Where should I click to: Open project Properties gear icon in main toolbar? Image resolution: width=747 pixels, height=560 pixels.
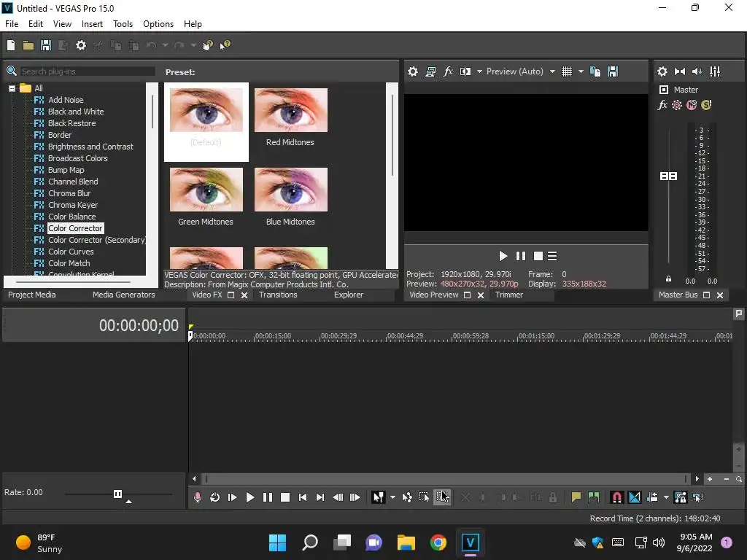click(x=81, y=45)
